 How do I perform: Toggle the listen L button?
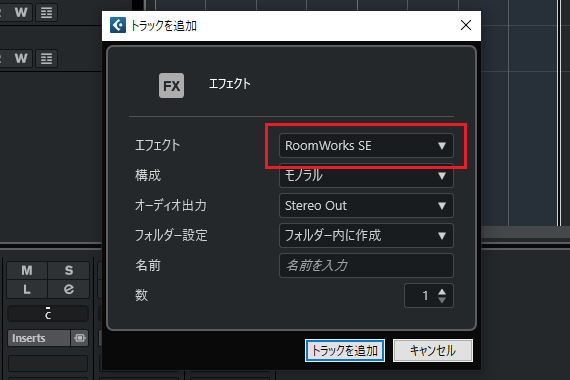click(x=27, y=289)
